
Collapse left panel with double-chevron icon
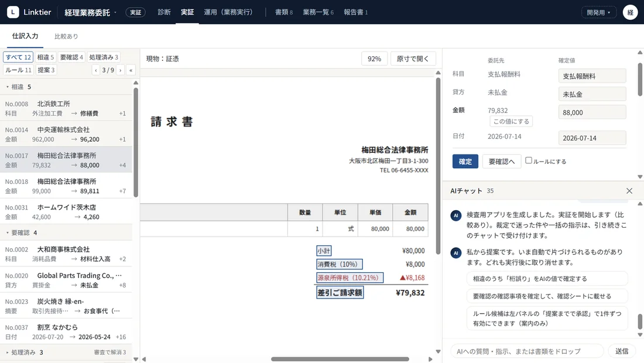(x=131, y=70)
